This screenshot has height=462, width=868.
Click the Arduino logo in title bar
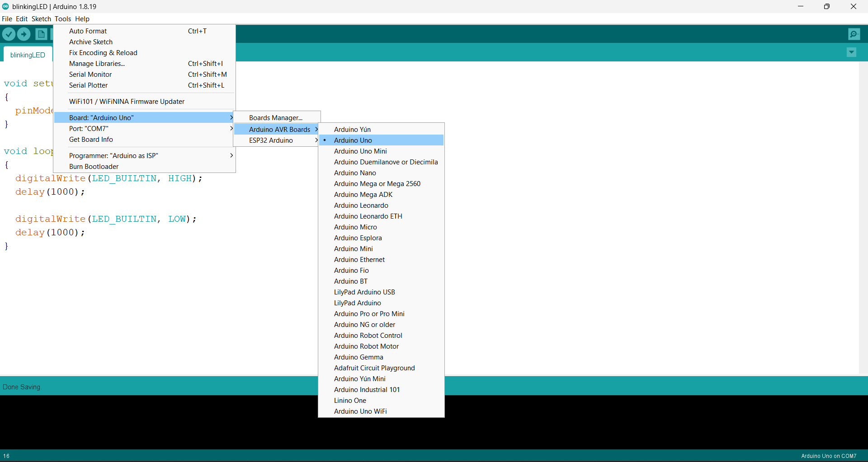point(5,6)
